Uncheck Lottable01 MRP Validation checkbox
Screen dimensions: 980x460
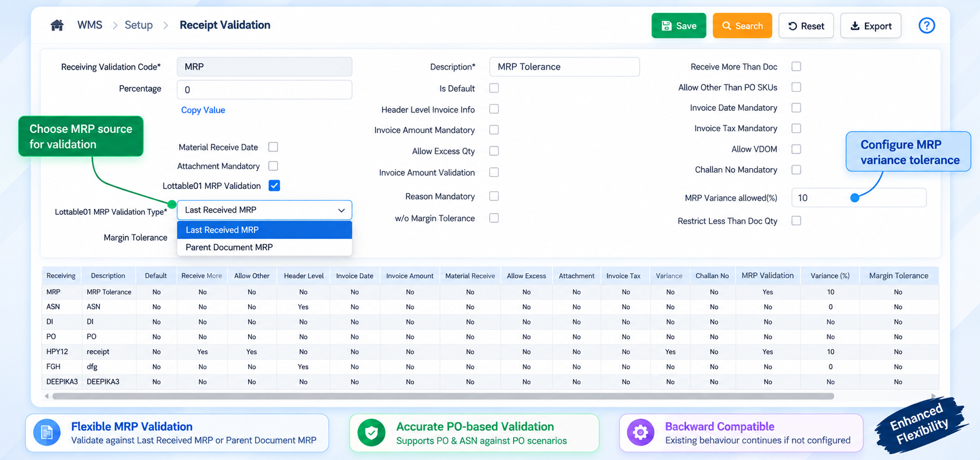(x=274, y=185)
